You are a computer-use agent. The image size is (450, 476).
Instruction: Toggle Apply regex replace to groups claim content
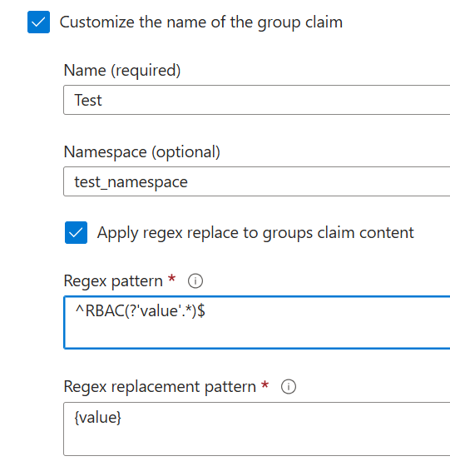pyautogui.click(x=76, y=232)
